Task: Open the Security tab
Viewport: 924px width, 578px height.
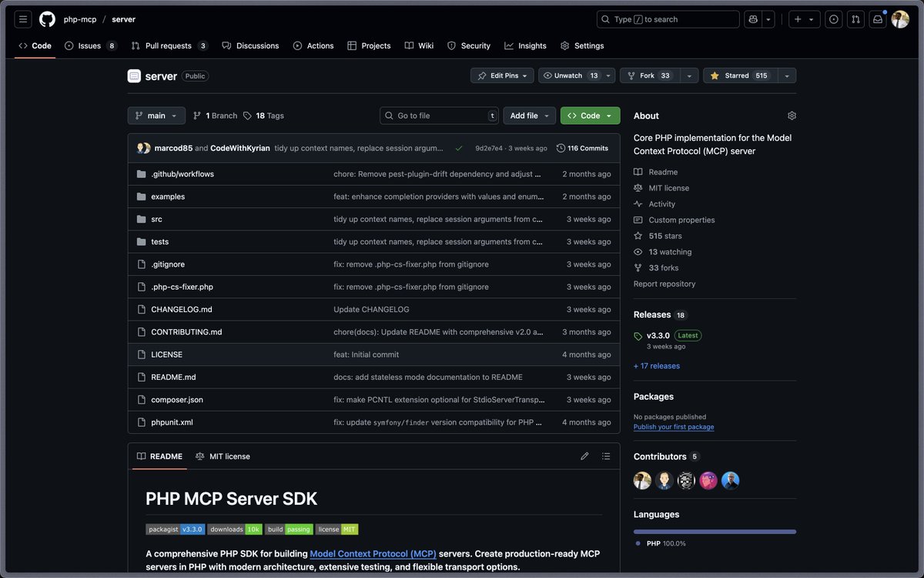Action: (x=469, y=45)
